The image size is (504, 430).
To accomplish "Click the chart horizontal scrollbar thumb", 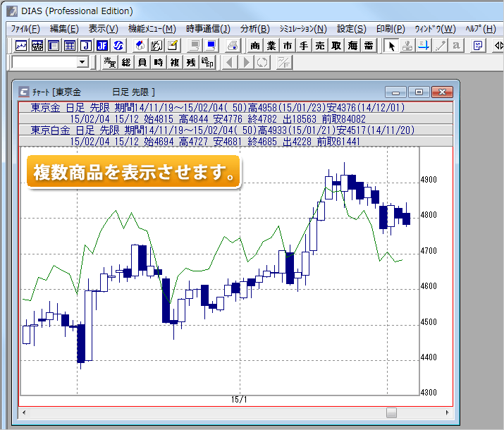I will (x=391, y=412).
